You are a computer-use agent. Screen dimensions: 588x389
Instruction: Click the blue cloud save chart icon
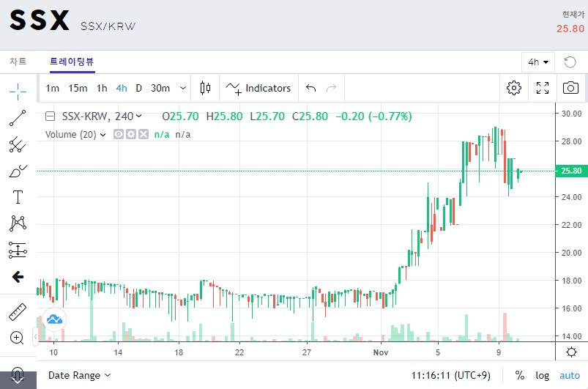54,319
